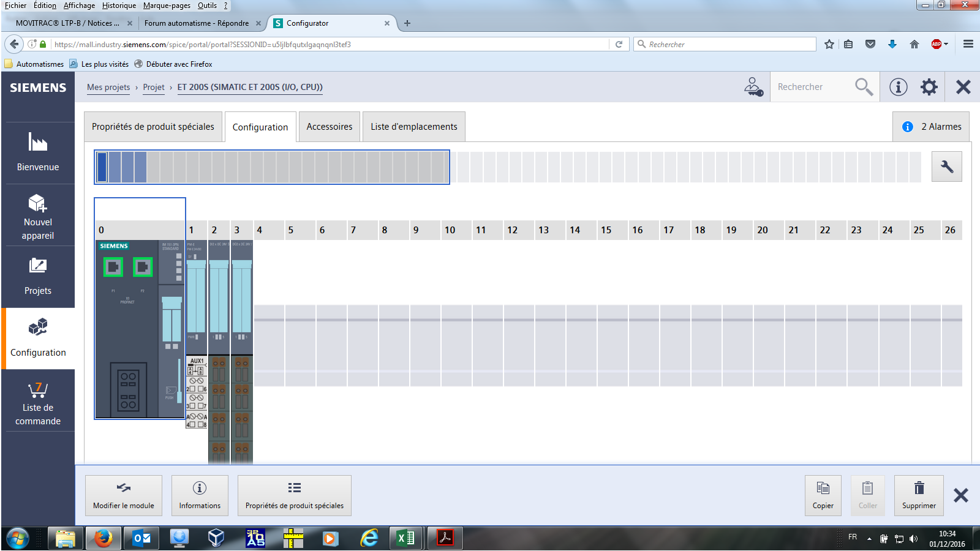Open Firefox from the Windows taskbar
Viewport: 980px width, 551px height.
(x=103, y=538)
